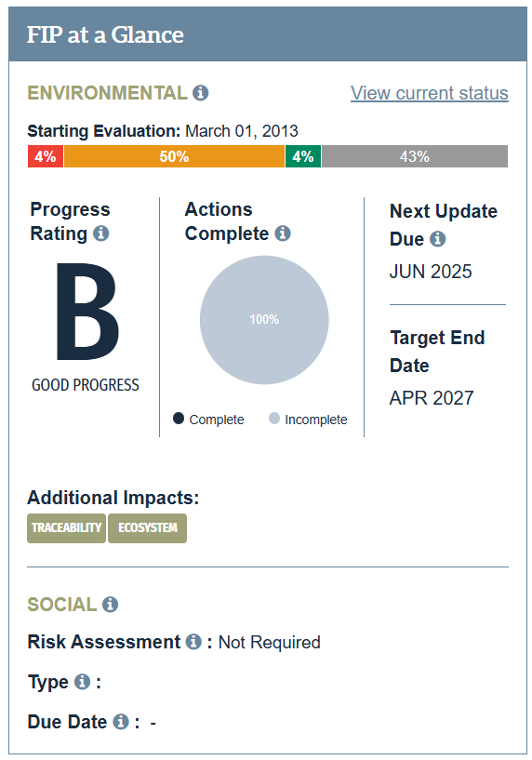Image resolution: width=532 pixels, height=760 pixels.
Task: Click info icon next to Type label
Action: 82,682
